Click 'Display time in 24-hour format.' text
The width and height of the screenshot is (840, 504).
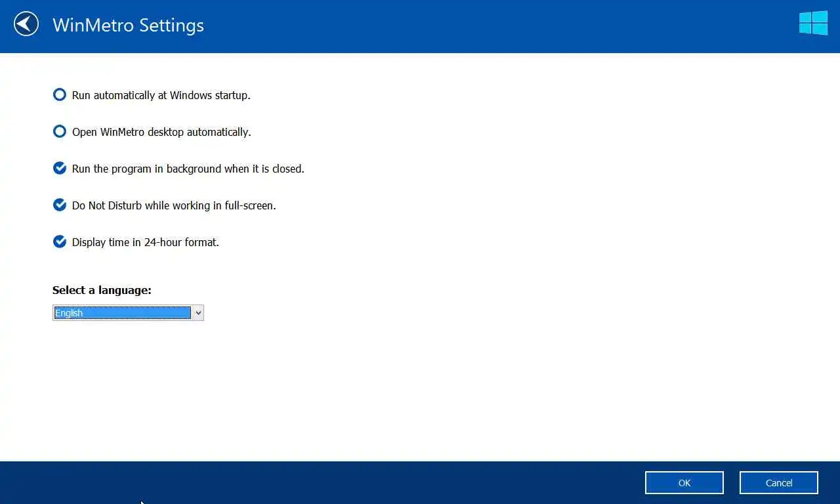(x=146, y=242)
